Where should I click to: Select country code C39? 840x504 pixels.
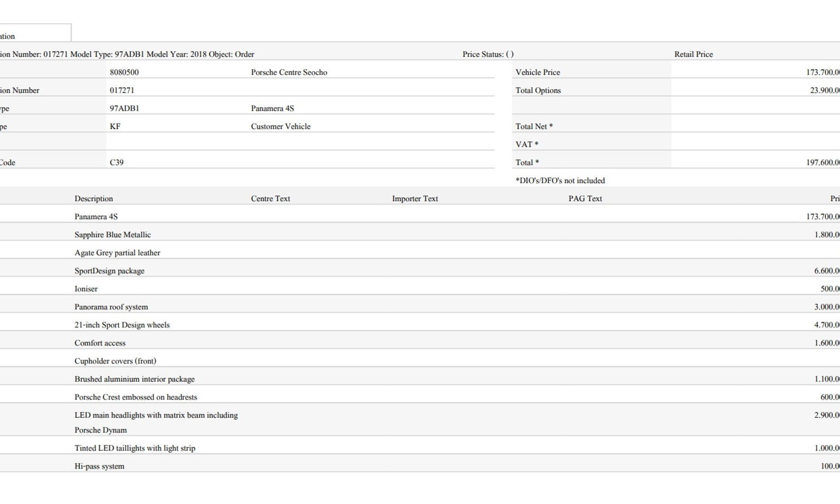coord(117,163)
